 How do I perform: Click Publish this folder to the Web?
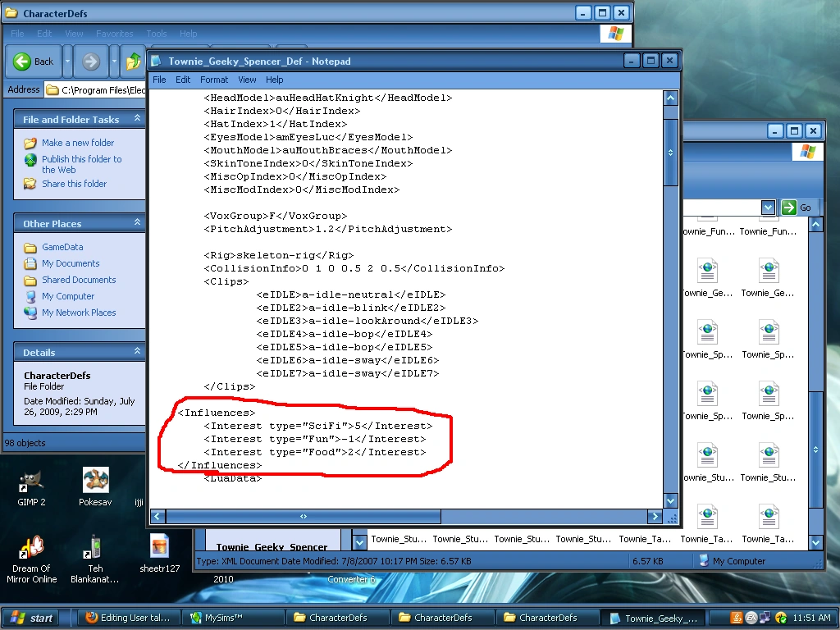(82, 164)
